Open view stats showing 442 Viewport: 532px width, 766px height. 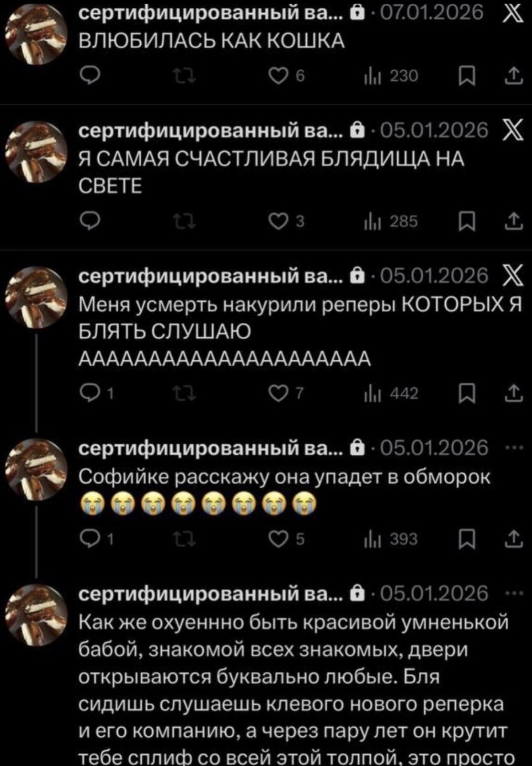click(391, 393)
